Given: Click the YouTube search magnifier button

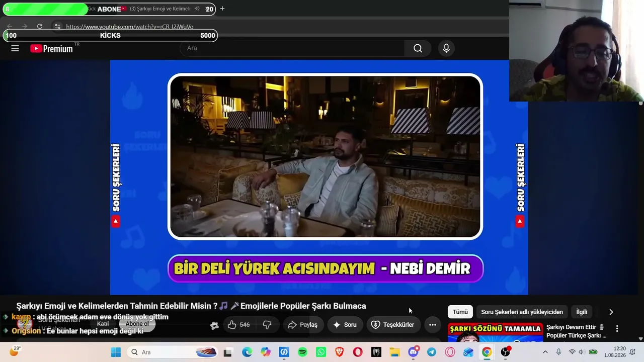Looking at the screenshot, I should click(418, 48).
